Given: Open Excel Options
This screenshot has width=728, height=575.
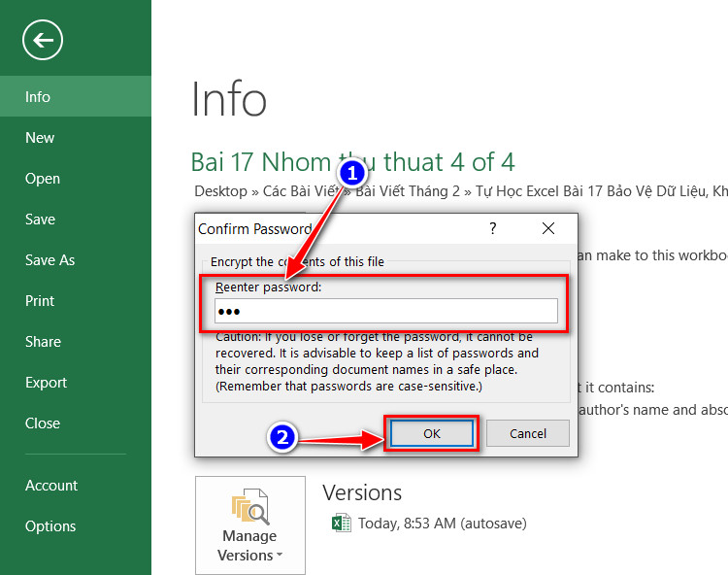Looking at the screenshot, I should point(75,526).
